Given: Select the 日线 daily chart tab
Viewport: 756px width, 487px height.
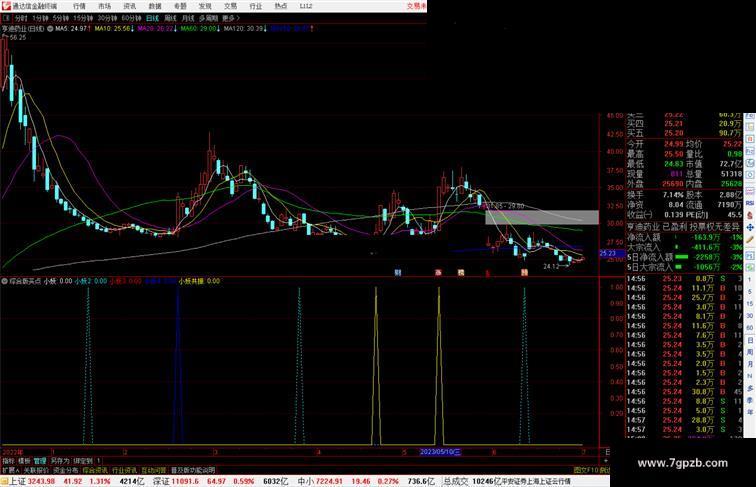Looking at the screenshot, I should tap(152, 18).
